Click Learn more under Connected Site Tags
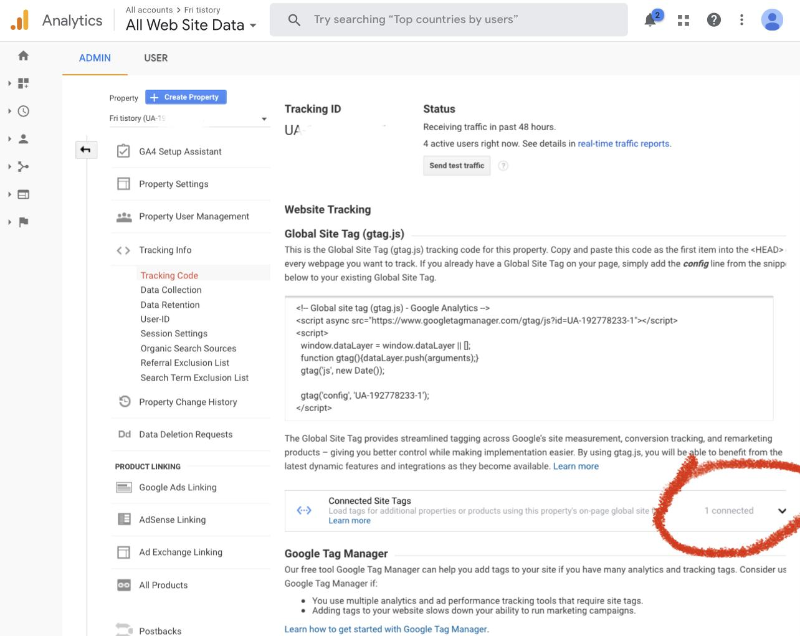 [x=349, y=521]
